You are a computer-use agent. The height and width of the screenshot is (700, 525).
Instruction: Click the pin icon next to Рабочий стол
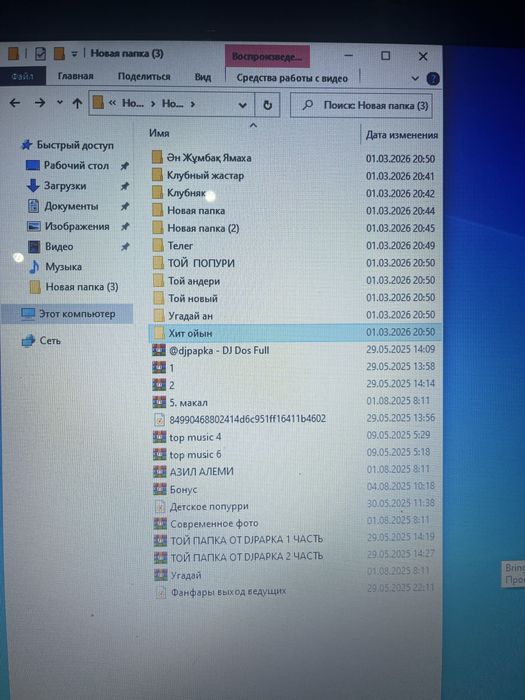coord(125,166)
